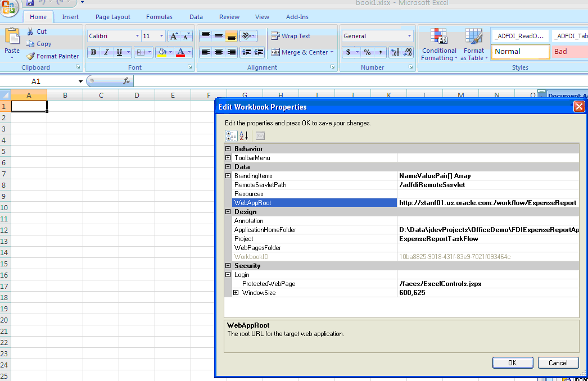Click the comma style icon
This screenshot has width=588, height=381.
[x=381, y=52]
